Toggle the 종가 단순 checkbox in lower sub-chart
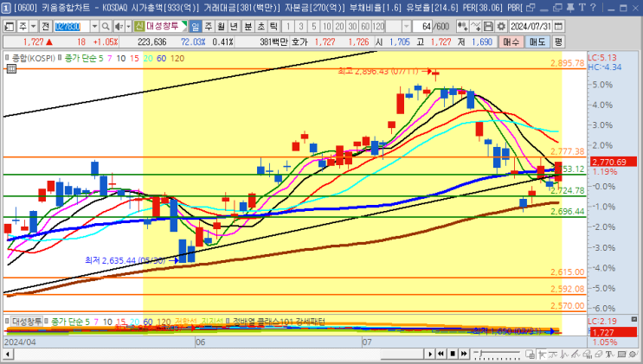This screenshot has height=364, width=643. pos(47,322)
